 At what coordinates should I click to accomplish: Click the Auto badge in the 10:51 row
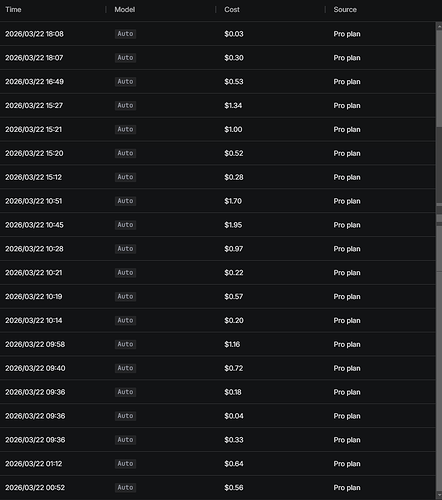[125, 201]
